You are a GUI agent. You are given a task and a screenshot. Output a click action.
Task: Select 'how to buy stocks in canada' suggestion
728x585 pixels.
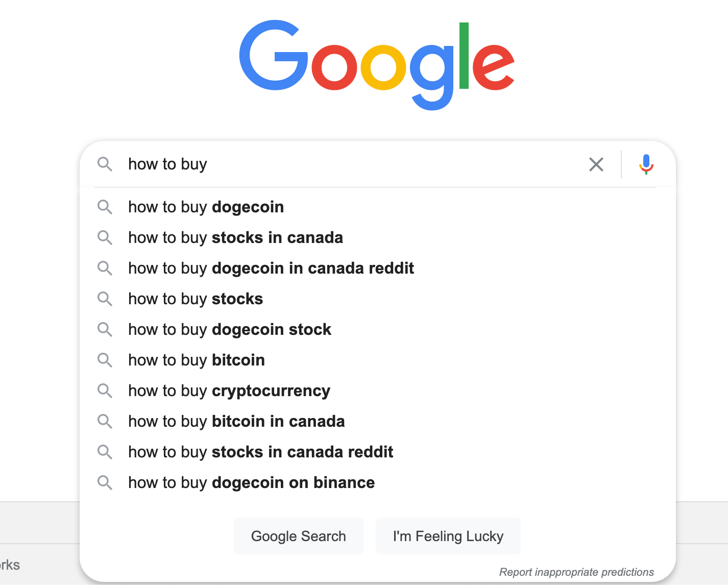coord(235,237)
